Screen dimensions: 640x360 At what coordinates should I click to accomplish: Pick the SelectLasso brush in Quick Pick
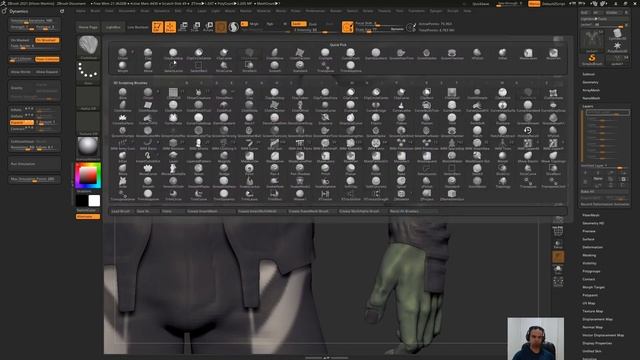(173, 67)
